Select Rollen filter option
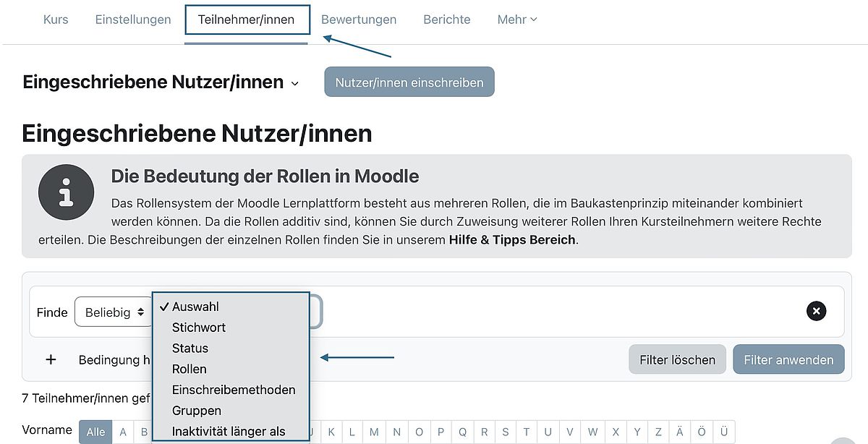Image resolution: width=868 pixels, height=444 pixels. (x=190, y=369)
